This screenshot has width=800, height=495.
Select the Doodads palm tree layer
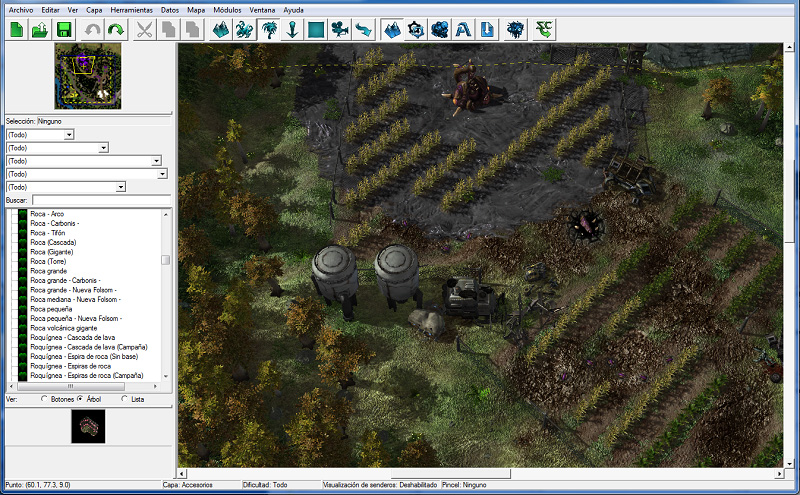(268, 30)
